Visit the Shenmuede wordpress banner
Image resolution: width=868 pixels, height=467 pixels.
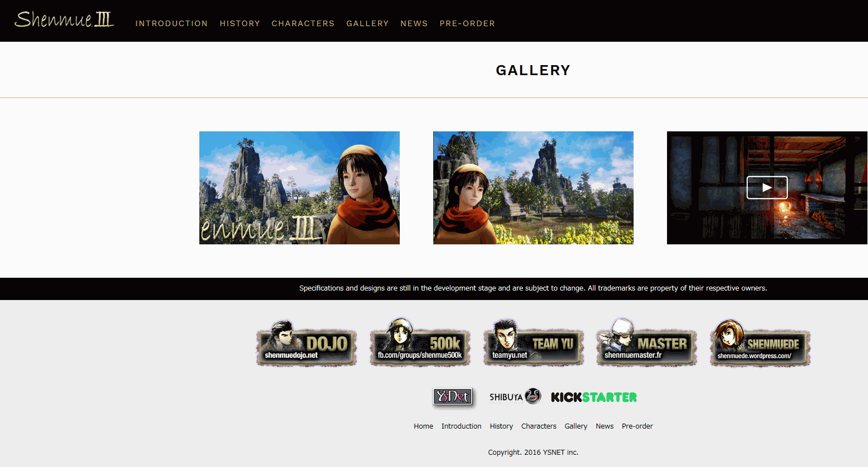pyautogui.click(x=760, y=343)
